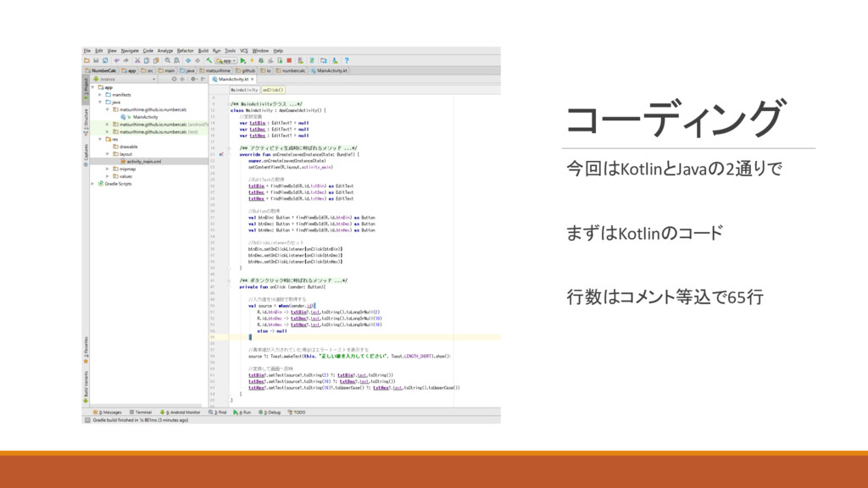Toggle the Captures side panel tab
Image resolution: width=868 pixels, height=488 pixels.
[86, 156]
